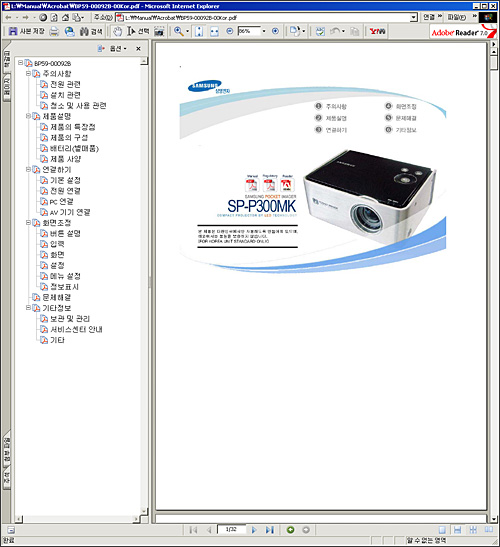This screenshot has width=500, height=547.
Task: Open the rotate view dropdown arrow
Action: pyautogui.click(x=304, y=31)
